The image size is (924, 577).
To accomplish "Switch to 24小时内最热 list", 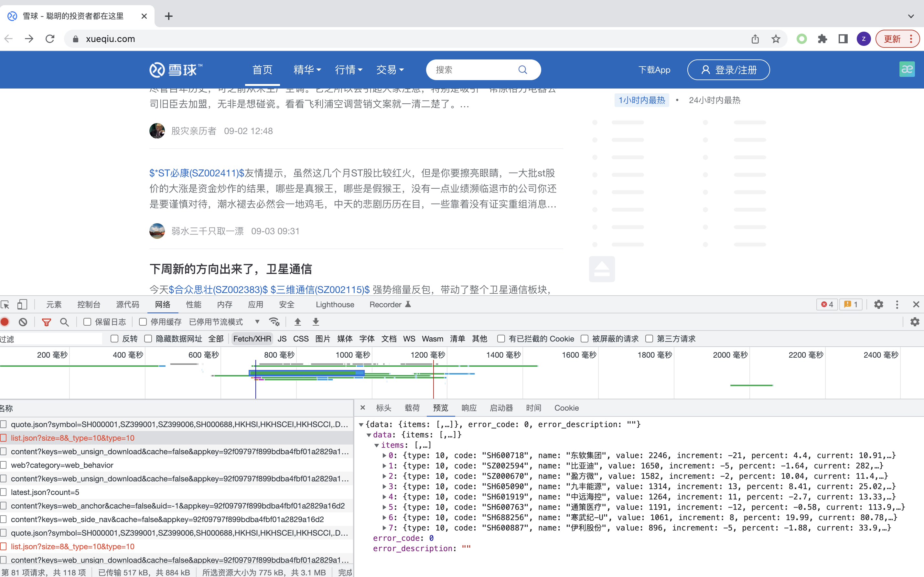I will (x=714, y=100).
